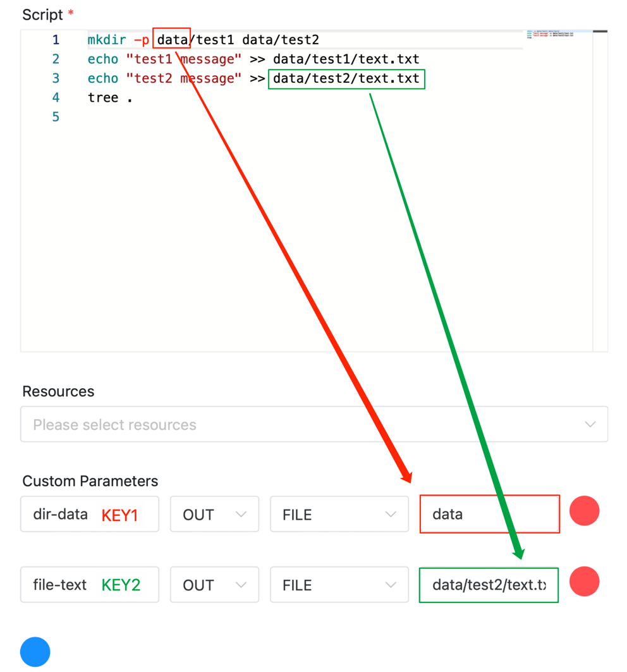This screenshot has width=627, height=672.
Task: Expand the OUT dropdown on the second parameter
Action: pos(214,585)
